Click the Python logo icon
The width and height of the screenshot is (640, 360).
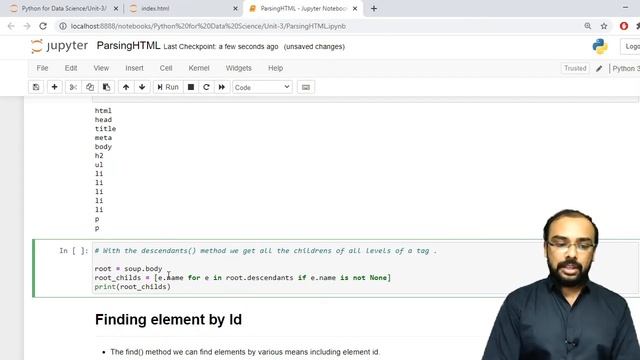600,47
